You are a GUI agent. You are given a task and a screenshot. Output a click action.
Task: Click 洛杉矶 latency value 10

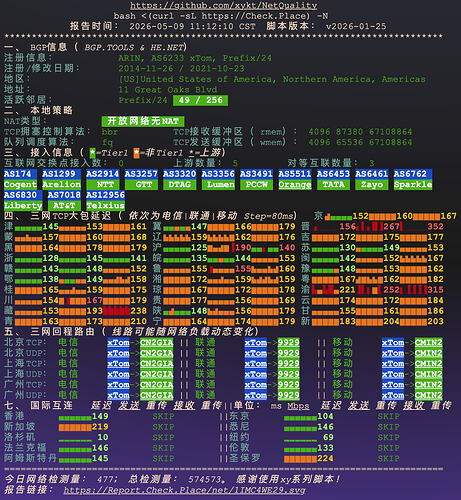[x=103, y=437]
